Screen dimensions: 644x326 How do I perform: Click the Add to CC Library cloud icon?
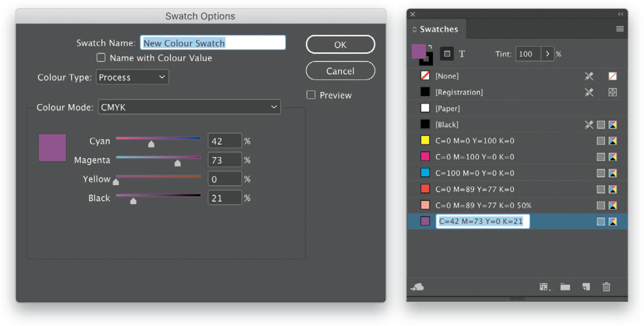(x=417, y=287)
